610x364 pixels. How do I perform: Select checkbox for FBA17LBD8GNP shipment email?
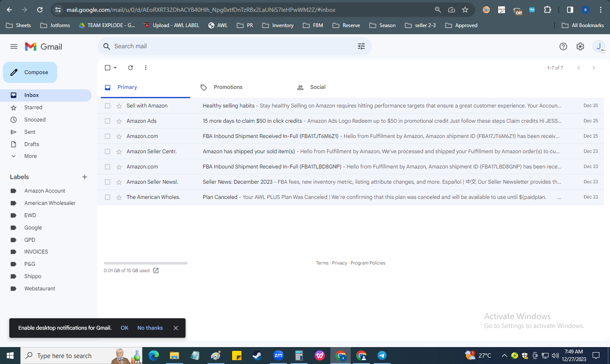[108, 167]
